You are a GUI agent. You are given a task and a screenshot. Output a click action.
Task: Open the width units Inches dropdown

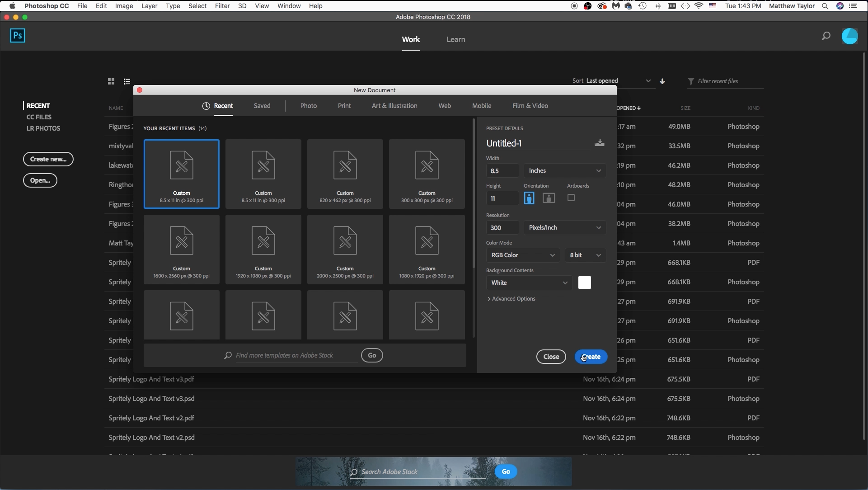(565, 170)
